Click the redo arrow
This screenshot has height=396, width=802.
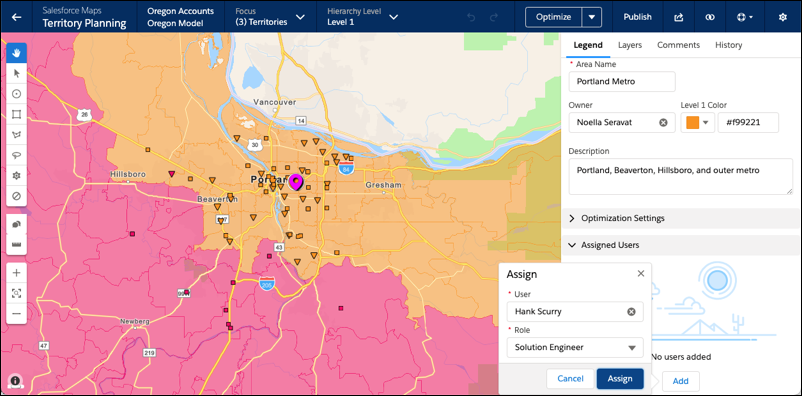[x=494, y=17]
